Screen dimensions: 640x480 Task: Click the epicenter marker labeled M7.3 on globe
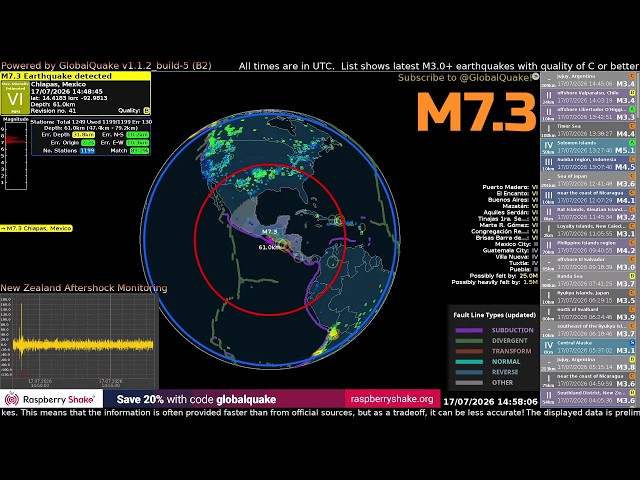pos(270,240)
